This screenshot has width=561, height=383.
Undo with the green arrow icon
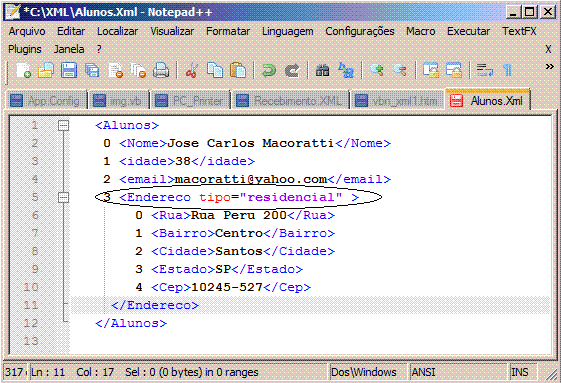coord(269,70)
